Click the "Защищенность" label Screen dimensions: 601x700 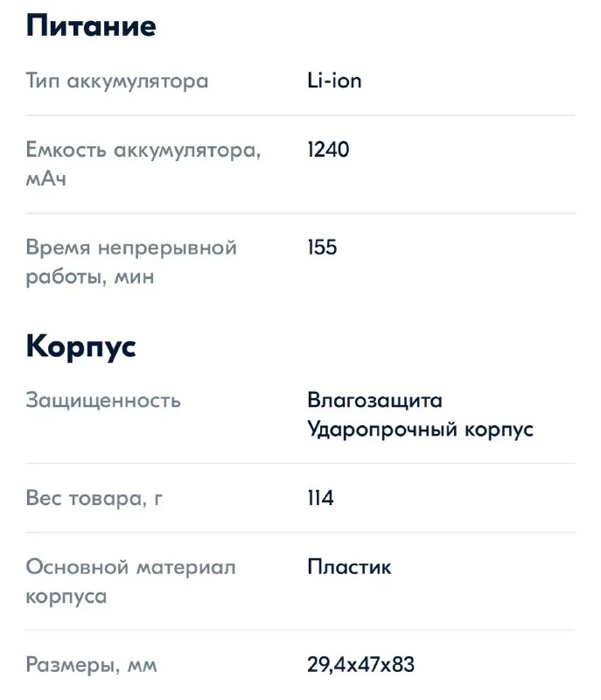click(x=103, y=401)
